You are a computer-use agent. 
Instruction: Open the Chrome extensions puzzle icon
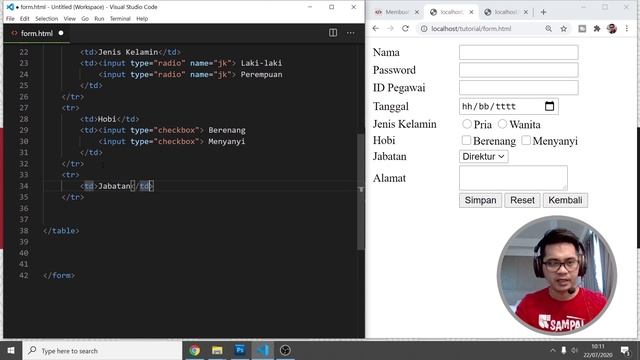tap(597, 29)
